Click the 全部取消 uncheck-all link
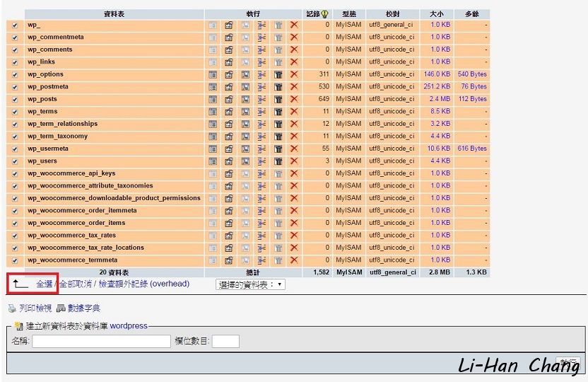The width and height of the screenshot is (588, 382). pyautogui.click(x=76, y=284)
